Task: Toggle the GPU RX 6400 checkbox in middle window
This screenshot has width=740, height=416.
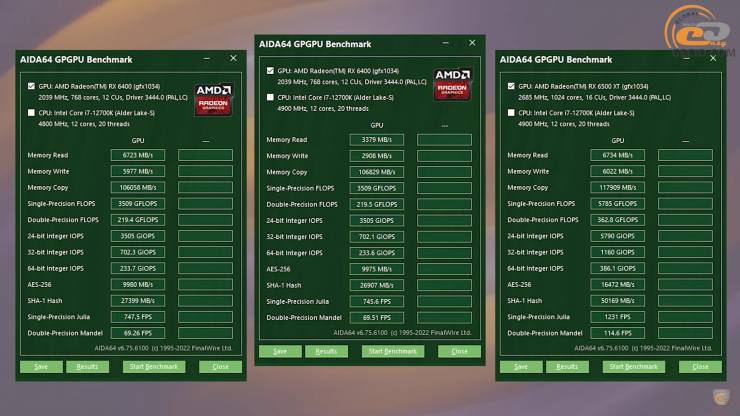Action: (x=270, y=71)
